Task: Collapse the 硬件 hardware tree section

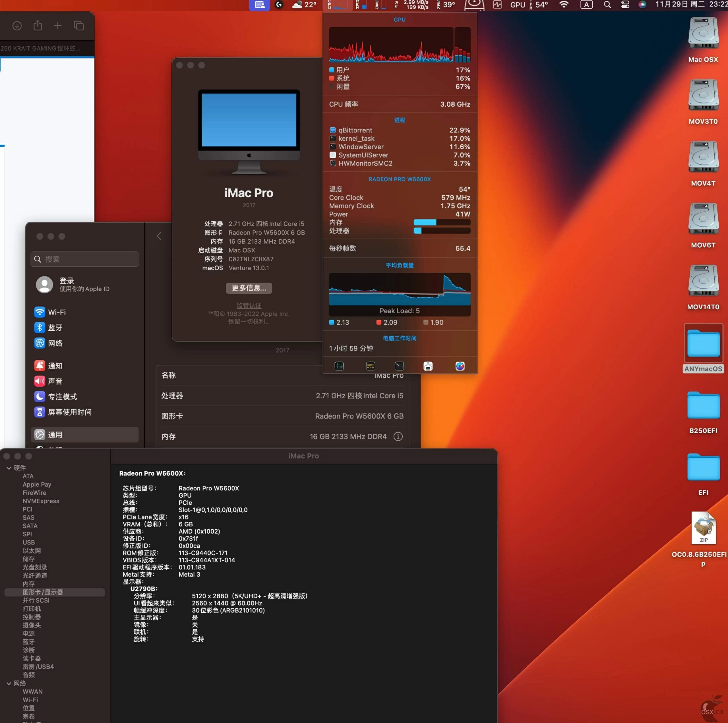Action: tap(9, 468)
